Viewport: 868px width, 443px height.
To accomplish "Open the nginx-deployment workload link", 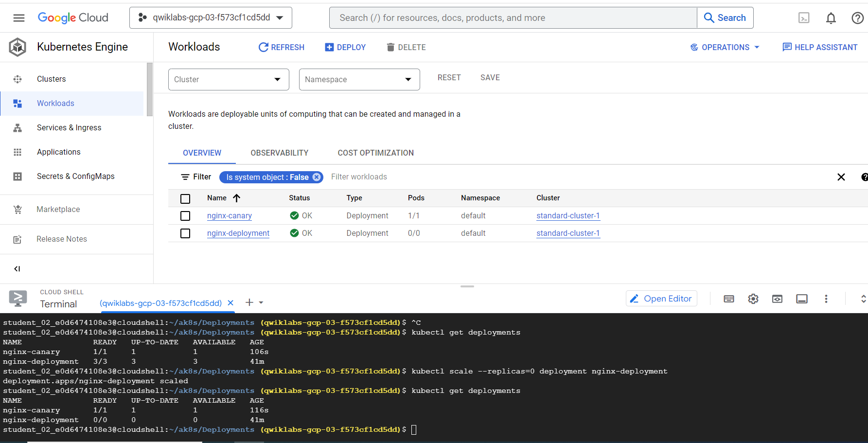I will click(238, 233).
